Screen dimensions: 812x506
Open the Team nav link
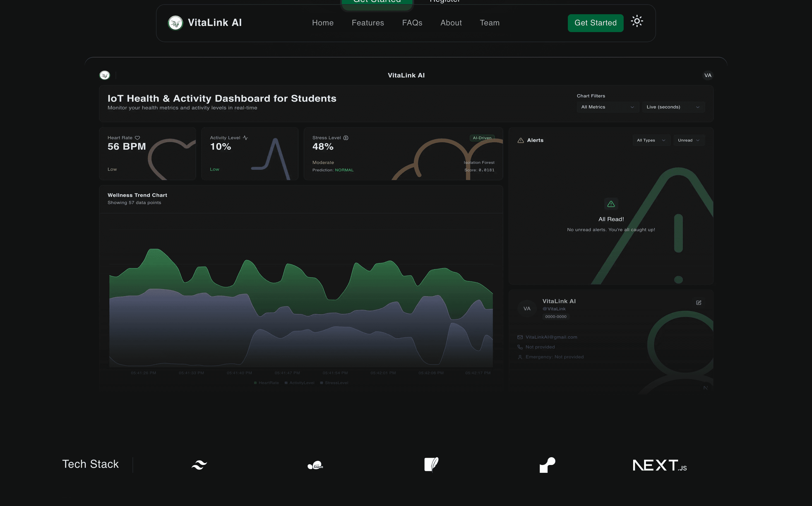coord(489,23)
